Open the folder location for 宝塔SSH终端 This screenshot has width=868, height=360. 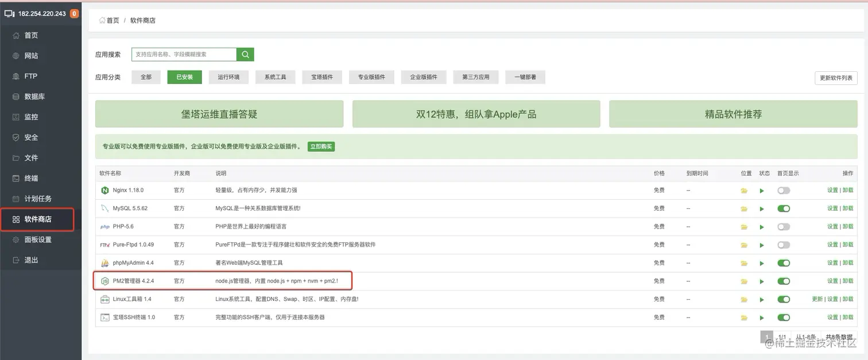744,318
